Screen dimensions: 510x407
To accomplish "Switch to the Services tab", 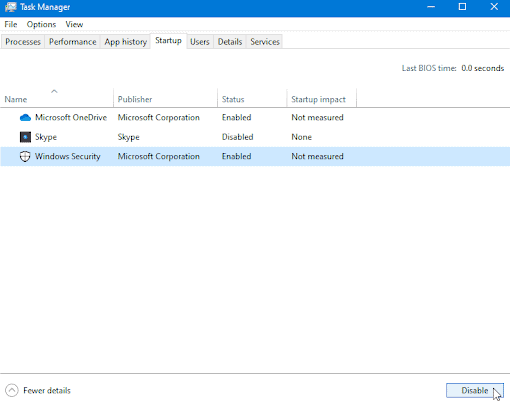I will (x=265, y=42).
